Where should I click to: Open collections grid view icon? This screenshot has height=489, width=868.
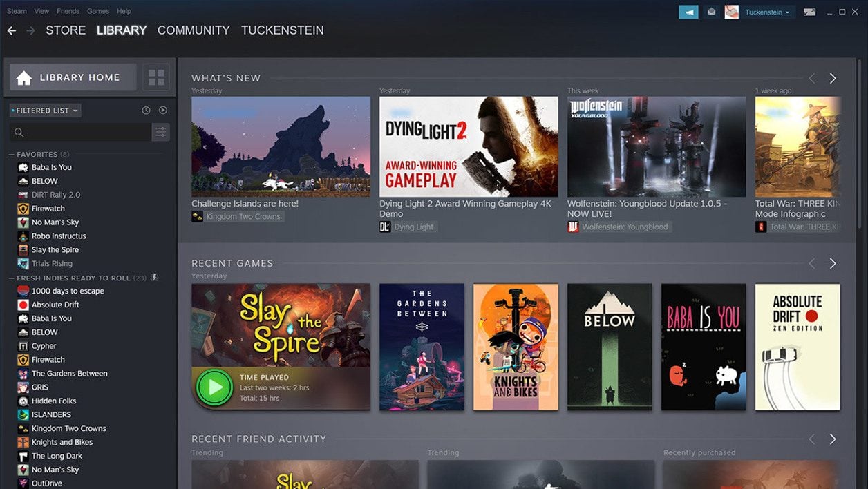click(157, 77)
